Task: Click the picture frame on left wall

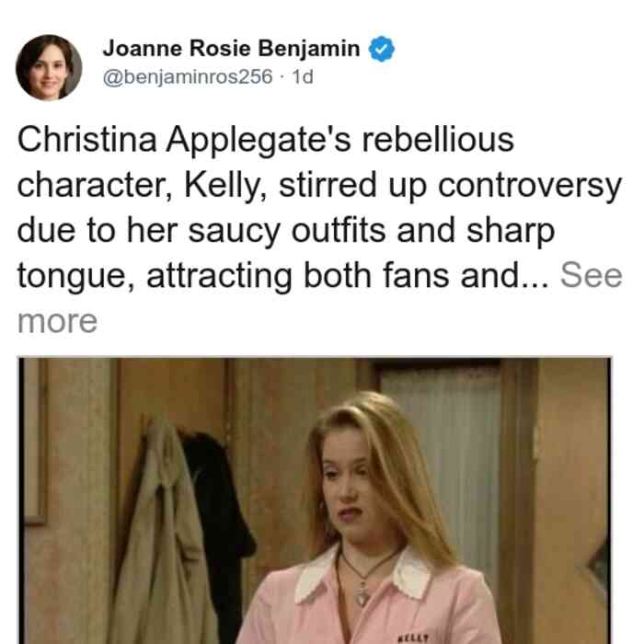Action: (x=35, y=442)
